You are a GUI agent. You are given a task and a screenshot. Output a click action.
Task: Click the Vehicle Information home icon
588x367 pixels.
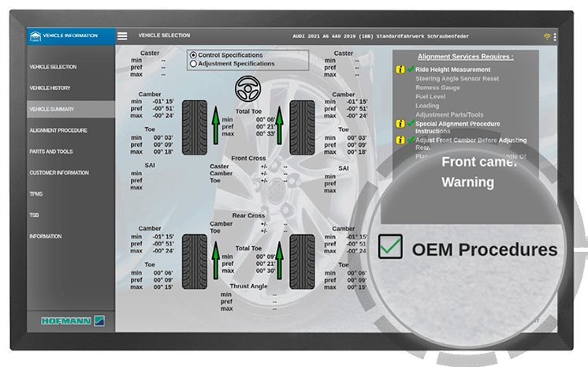[x=35, y=36]
